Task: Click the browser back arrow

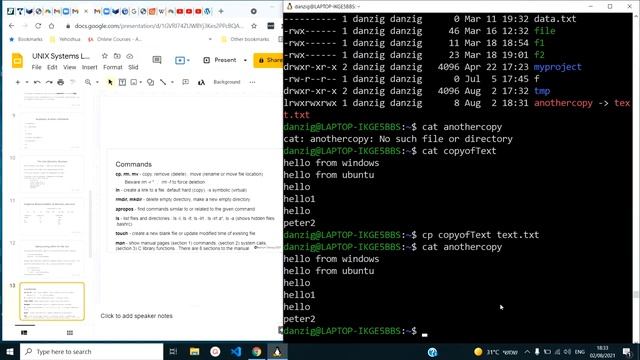Action: point(11,26)
